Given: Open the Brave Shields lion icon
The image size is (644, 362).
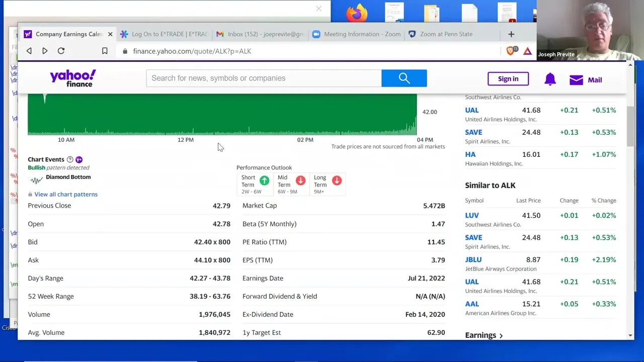Looking at the screenshot, I should coord(511,51).
